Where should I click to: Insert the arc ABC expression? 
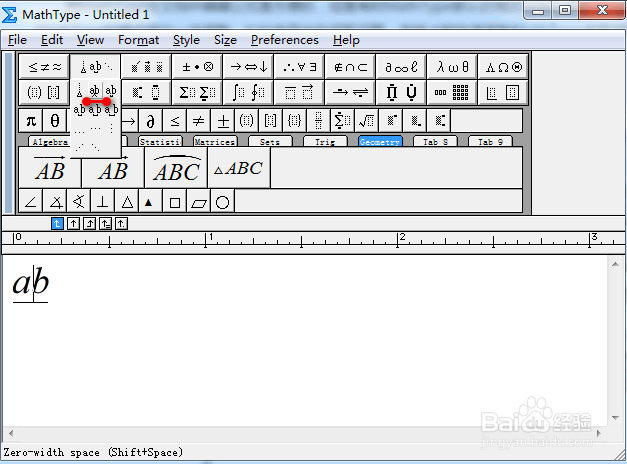176,168
